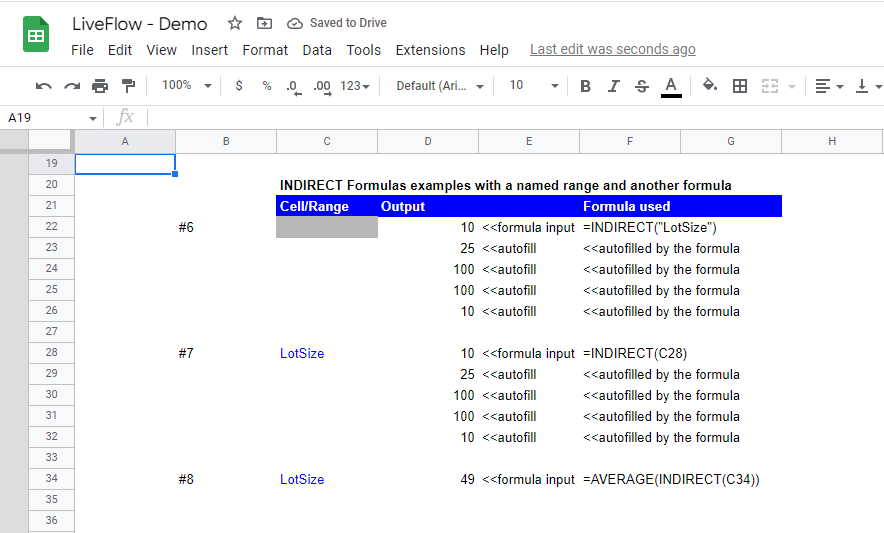Select the =INDIRECT("LotSize") formula cell

tap(630, 227)
